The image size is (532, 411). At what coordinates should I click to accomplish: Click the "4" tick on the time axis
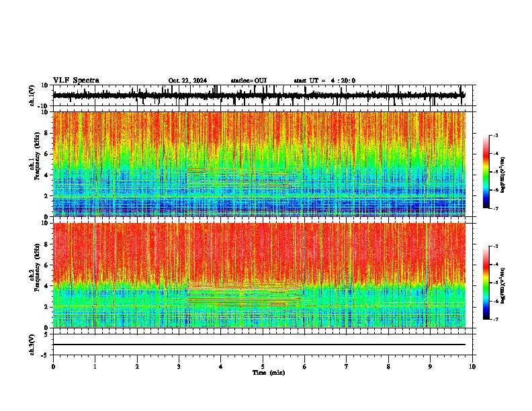221,367
